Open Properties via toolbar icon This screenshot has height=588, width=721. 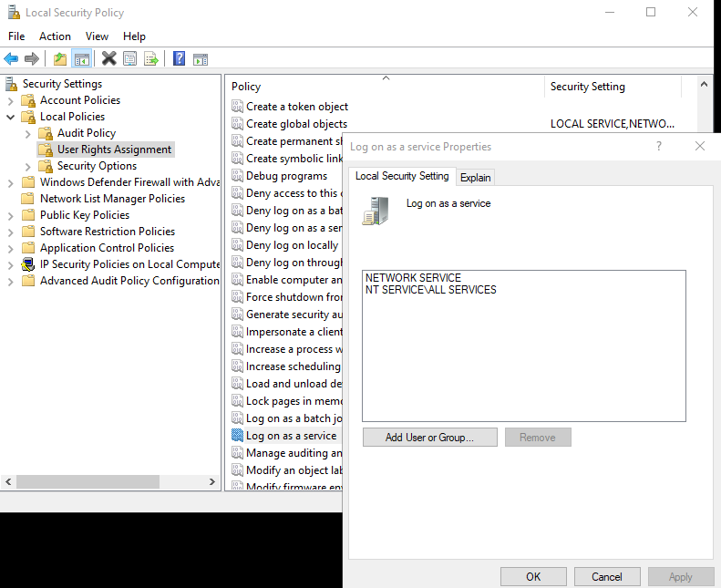[x=130, y=59]
